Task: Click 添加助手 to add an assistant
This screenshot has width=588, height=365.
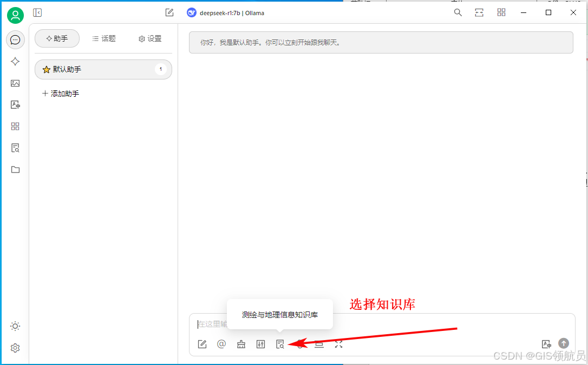Action: [x=61, y=94]
